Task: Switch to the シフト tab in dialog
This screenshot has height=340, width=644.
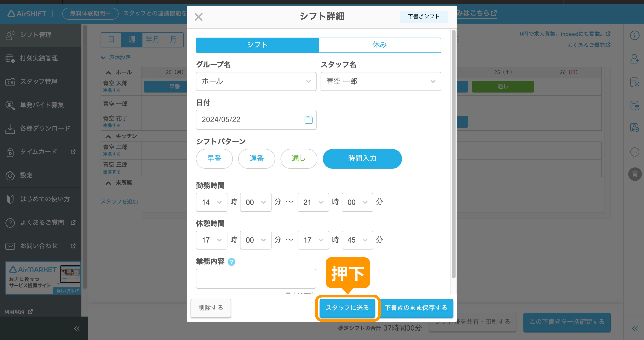Action: click(x=257, y=45)
